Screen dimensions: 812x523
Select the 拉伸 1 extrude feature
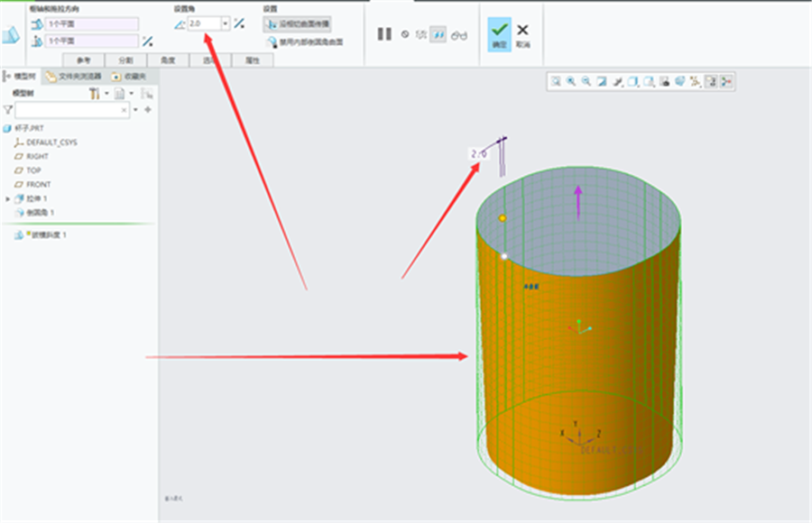pyautogui.click(x=31, y=199)
